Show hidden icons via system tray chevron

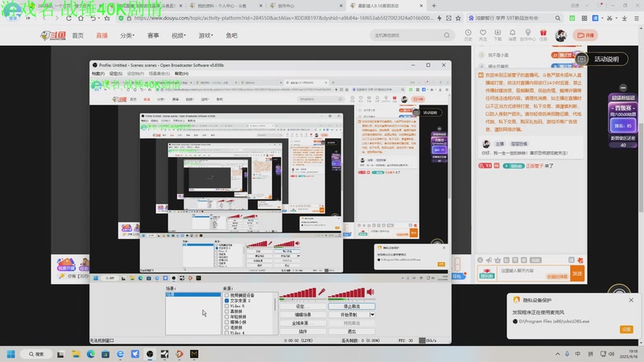point(557,354)
